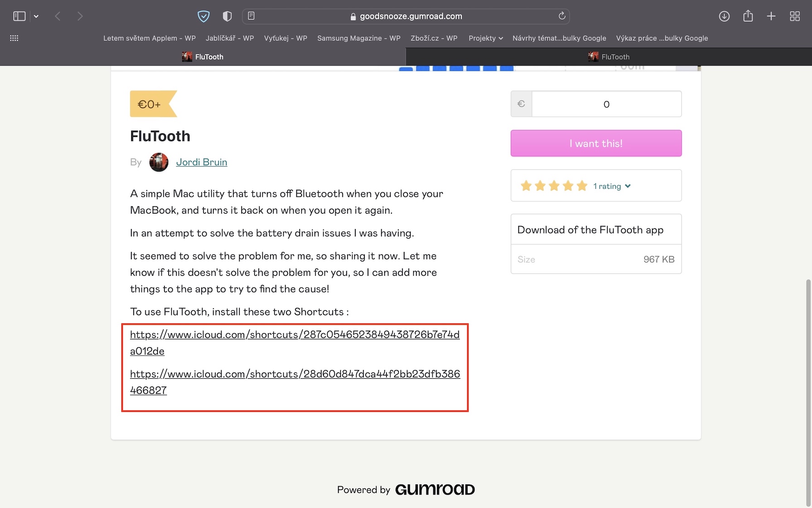Open second iCloud shortcut link ending 466827
812x508 pixels.
(295, 382)
